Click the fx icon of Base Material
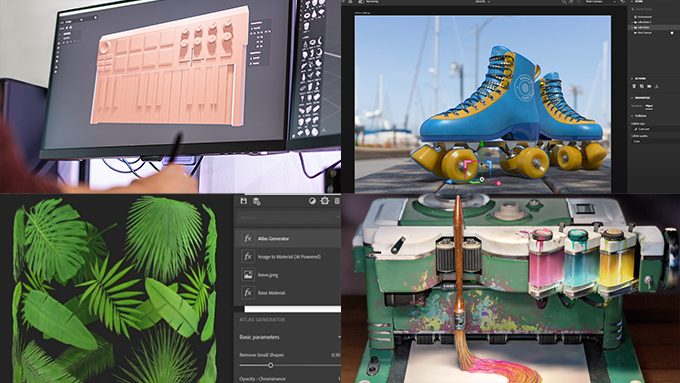 248,293
